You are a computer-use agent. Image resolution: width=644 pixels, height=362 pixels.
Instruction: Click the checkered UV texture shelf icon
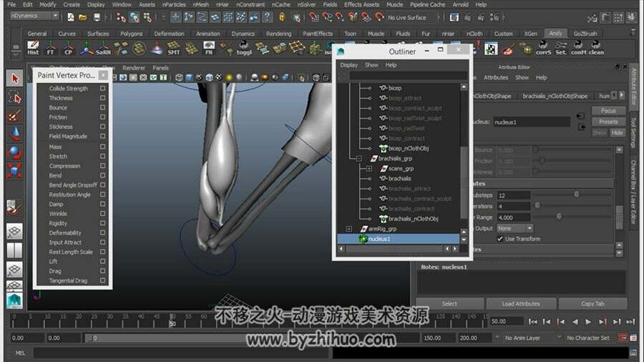[x=491, y=49]
